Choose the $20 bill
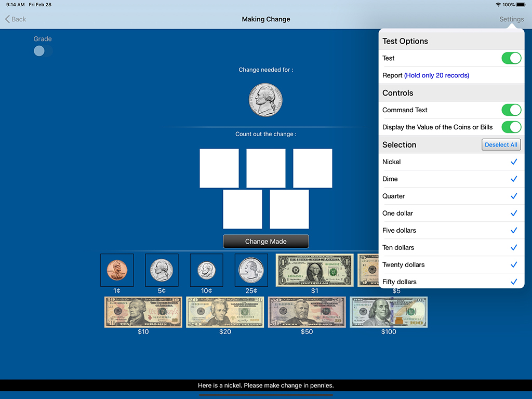Viewport: 532px width, 399px height. (225, 312)
